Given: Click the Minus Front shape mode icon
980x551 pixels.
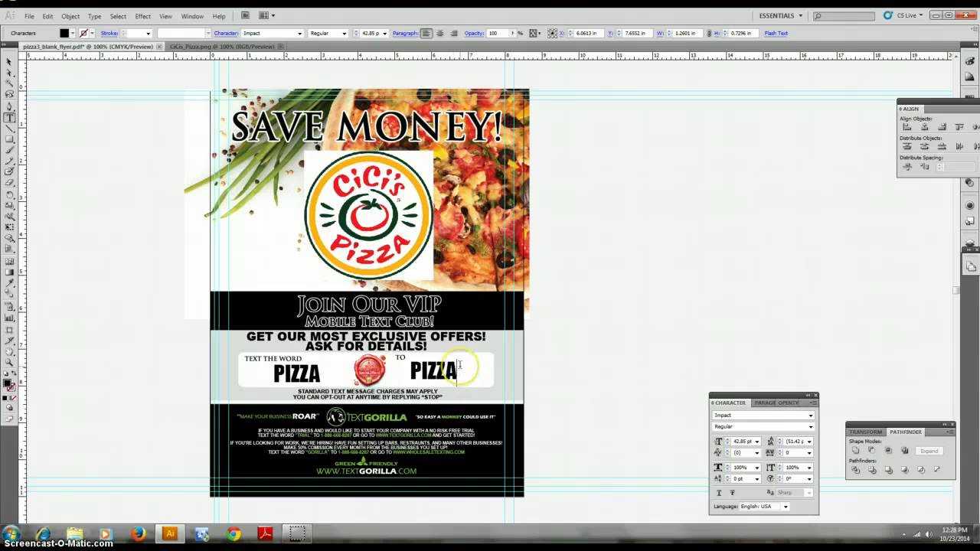Looking at the screenshot, I should coord(871,450).
